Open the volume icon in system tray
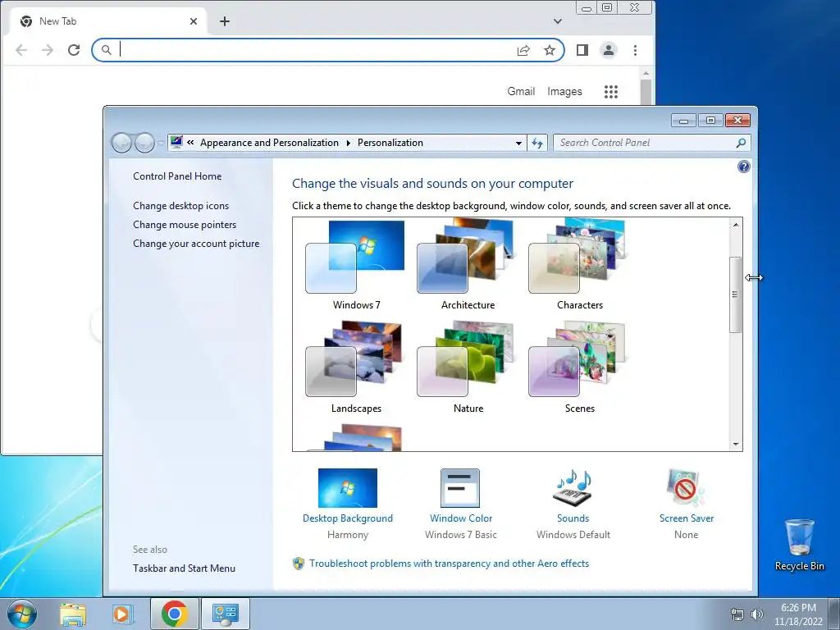Image resolution: width=840 pixels, height=630 pixels. 757,614
